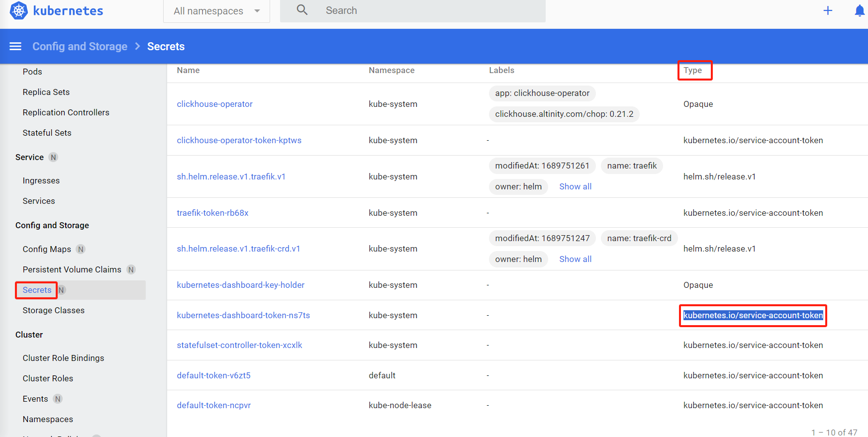The width and height of the screenshot is (868, 437).
Task: Click the name: traefik label chip
Action: [x=632, y=166]
